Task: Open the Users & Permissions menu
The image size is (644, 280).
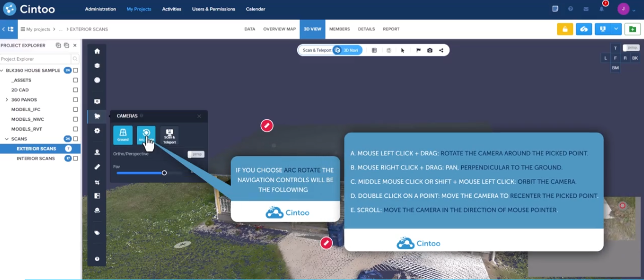Action: click(213, 9)
